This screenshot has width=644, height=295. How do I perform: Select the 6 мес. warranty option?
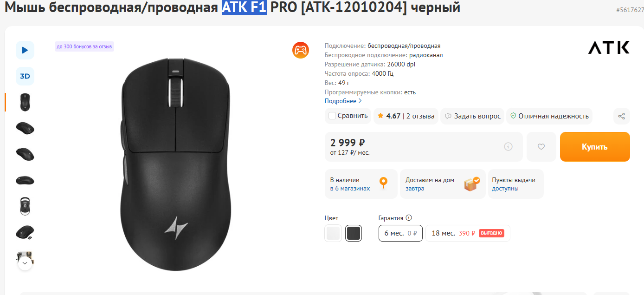click(x=400, y=233)
